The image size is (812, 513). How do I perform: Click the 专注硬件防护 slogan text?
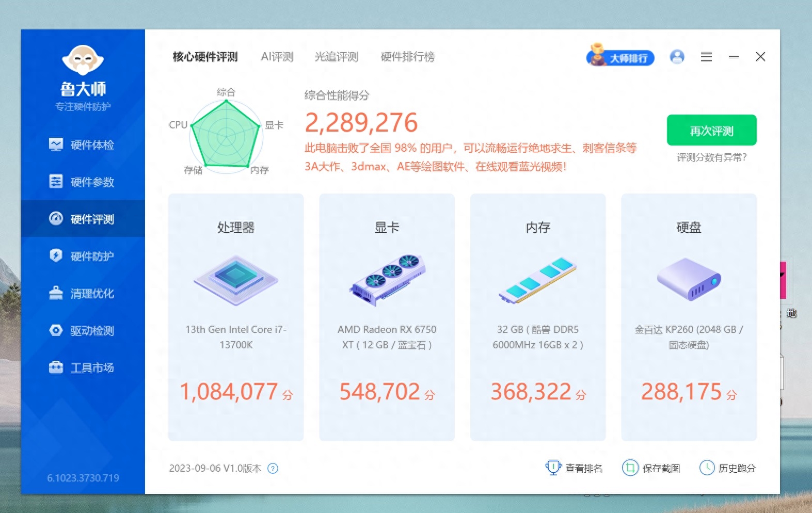[x=83, y=107]
